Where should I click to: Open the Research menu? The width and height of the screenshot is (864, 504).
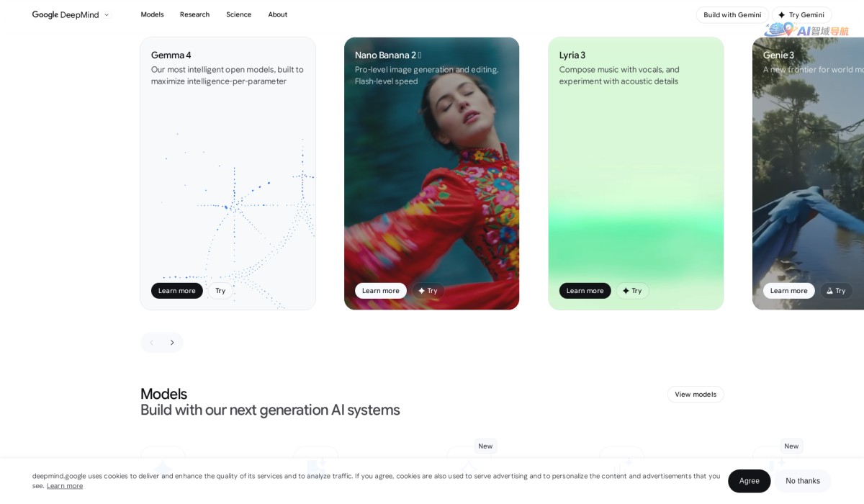pos(194,14)
